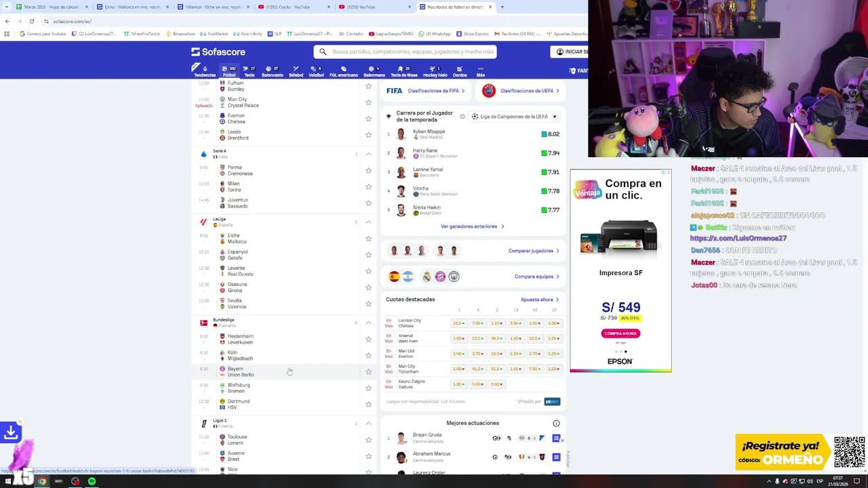This screenshot has height=488, width=868.
Task: Open Clasificaciones de UEFA
Action: (x=521, y=91)
